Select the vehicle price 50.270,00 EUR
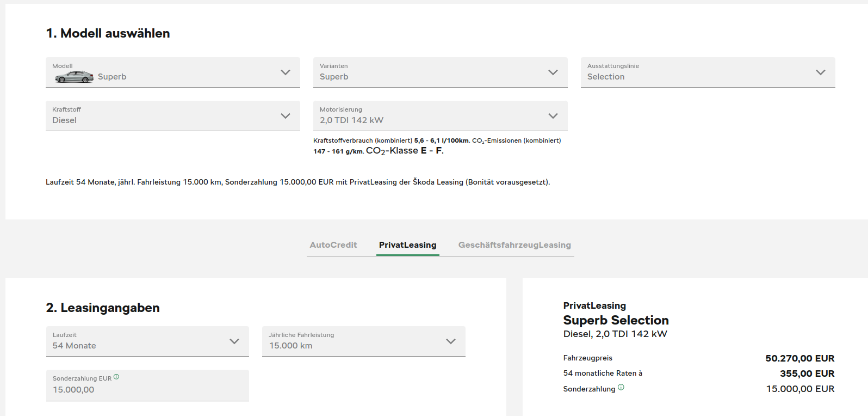 click(x=800, y=358)
